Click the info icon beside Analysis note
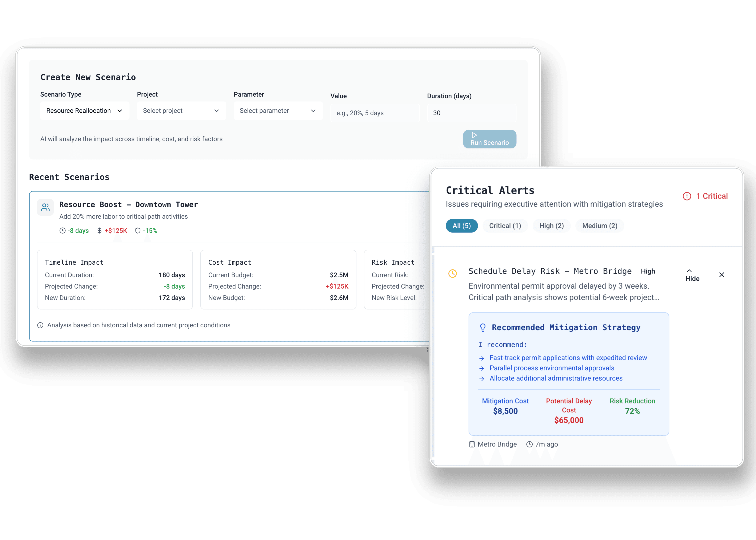Image resolution: width=756 pixels, height=540 pixels. pos(40,325)
